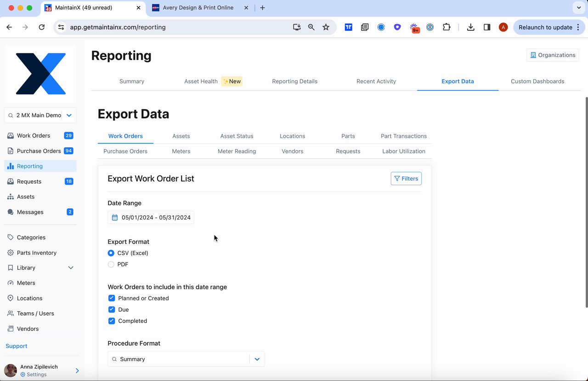Open Categories in the sidebar
Viewport: 588px width, 381px height.
pyautogui.click(x=40, y=237)
